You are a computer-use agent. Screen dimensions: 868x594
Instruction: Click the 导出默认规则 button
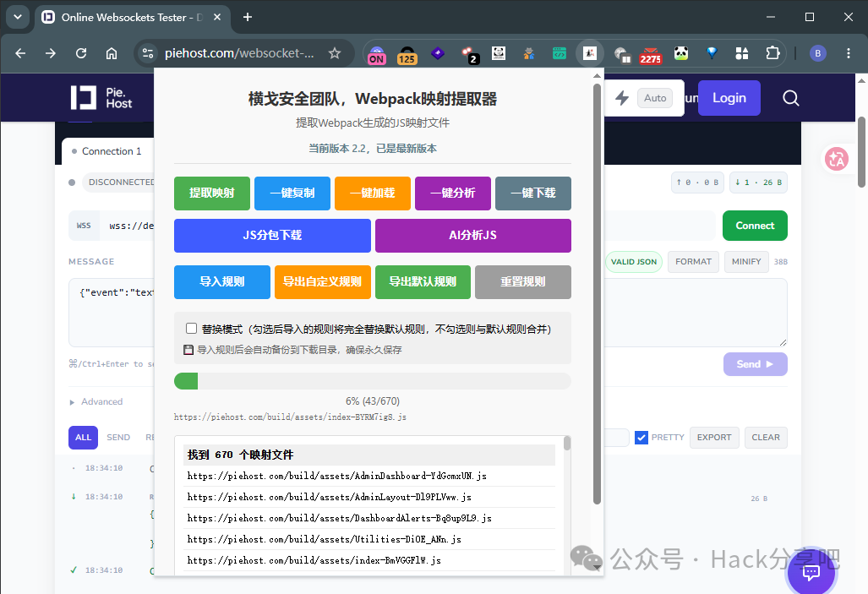(x=423, y=281)
